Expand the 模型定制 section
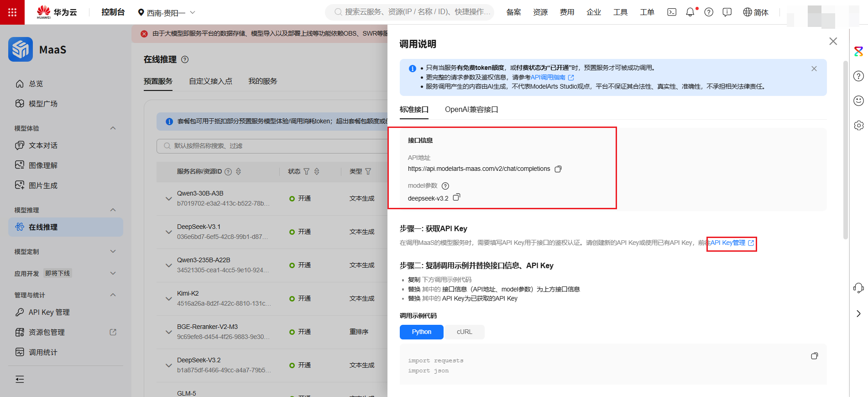The image size is (868, 397). (113, 251)
